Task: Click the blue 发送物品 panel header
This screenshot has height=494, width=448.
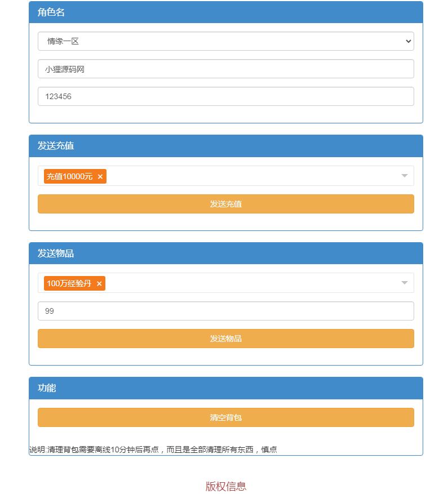Action: pyautogui.click(x=225, y=253)
